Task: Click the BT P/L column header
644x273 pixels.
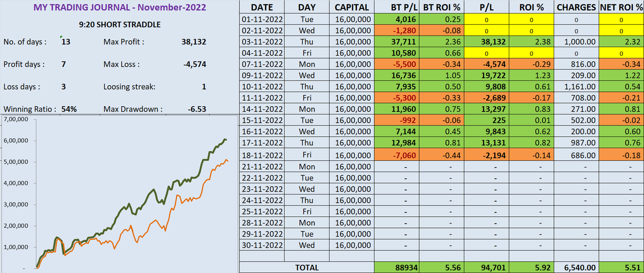Action: [x=398, y=8]
